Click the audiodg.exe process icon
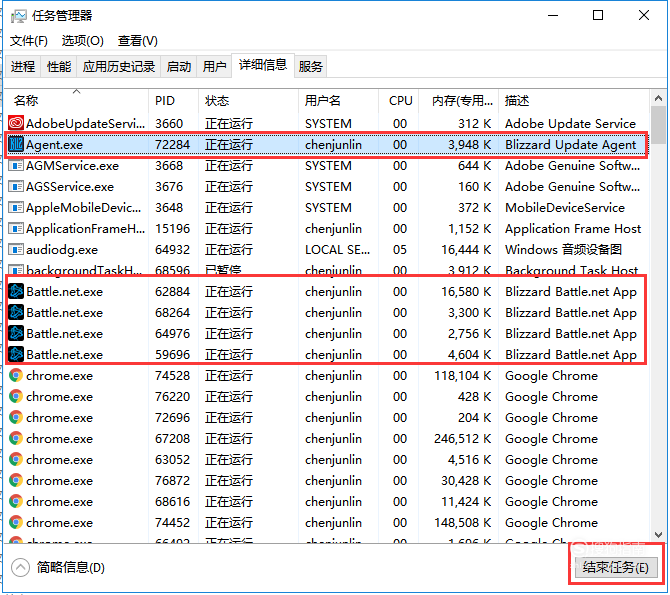The height and width of the screenshot is (595, 670). [x=16, y=249]
